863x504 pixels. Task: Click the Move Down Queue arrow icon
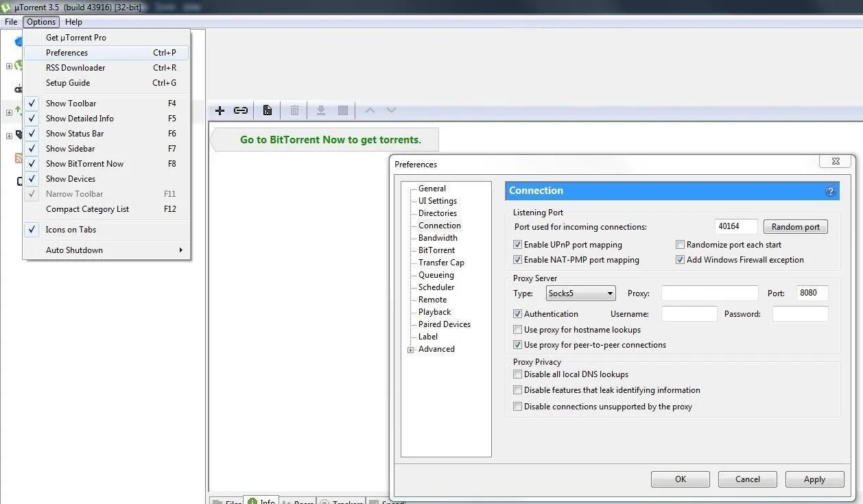(x=391, y=110)
